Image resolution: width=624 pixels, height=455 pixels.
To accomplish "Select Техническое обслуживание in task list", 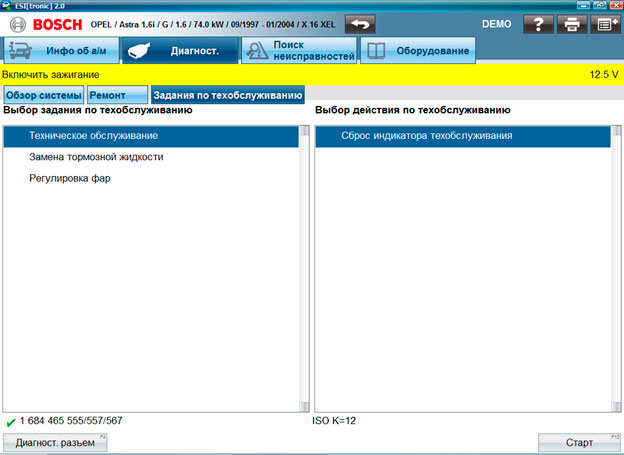I will [x=93, y=136].
